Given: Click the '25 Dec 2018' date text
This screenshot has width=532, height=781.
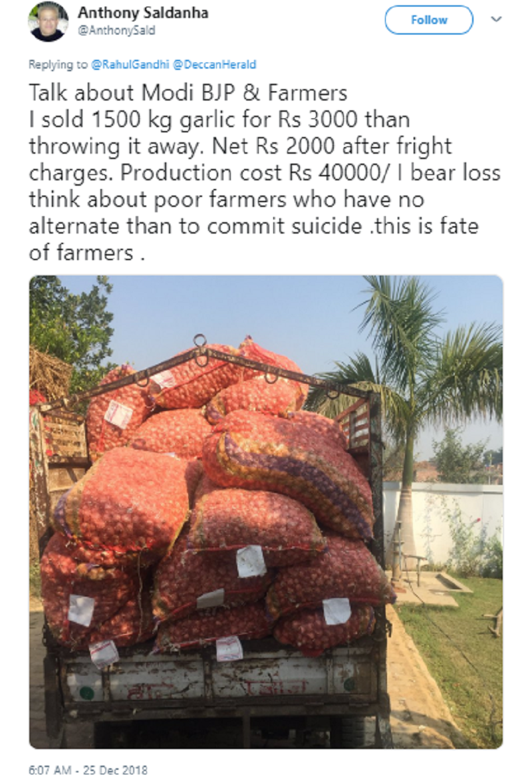Looking at the screenshot, I should [x=115, y=770].
